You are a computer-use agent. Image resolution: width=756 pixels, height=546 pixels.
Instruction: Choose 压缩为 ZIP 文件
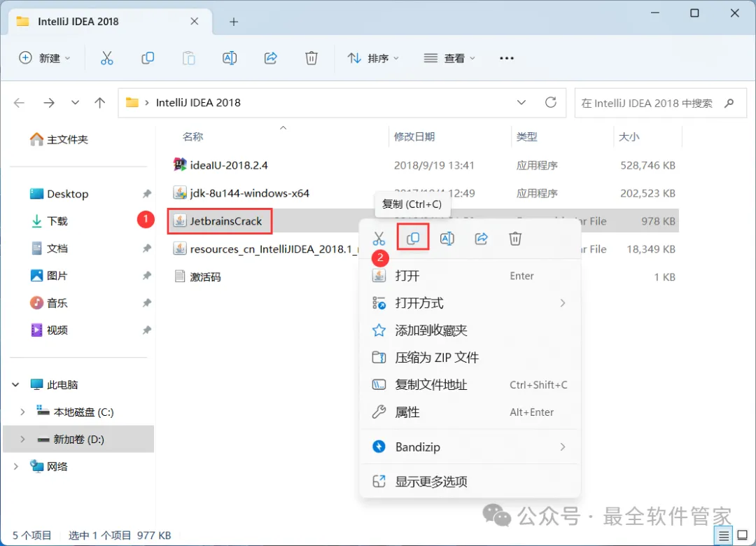[x=470, y=358]
